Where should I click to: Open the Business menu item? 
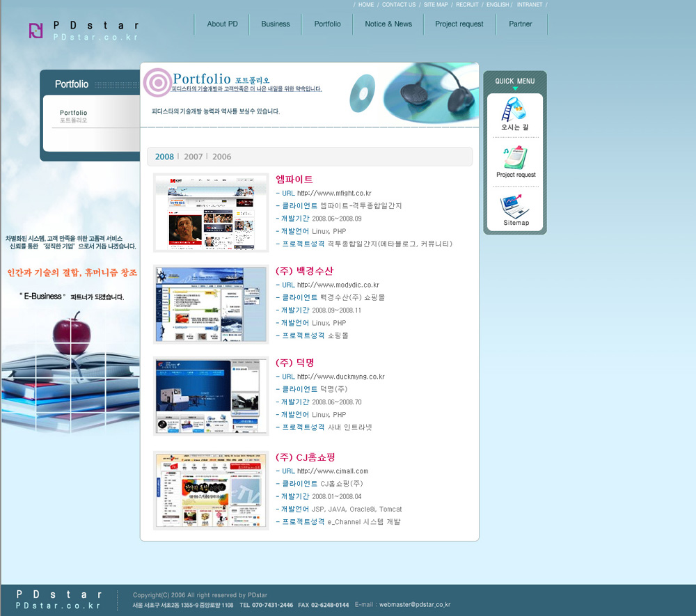click(x=276, y=24)
